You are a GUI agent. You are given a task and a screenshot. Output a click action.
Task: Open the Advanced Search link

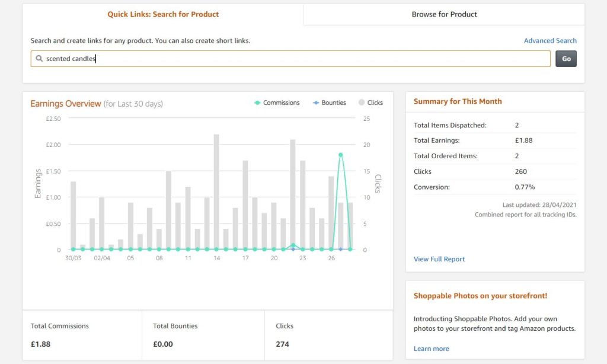[550, 41]
